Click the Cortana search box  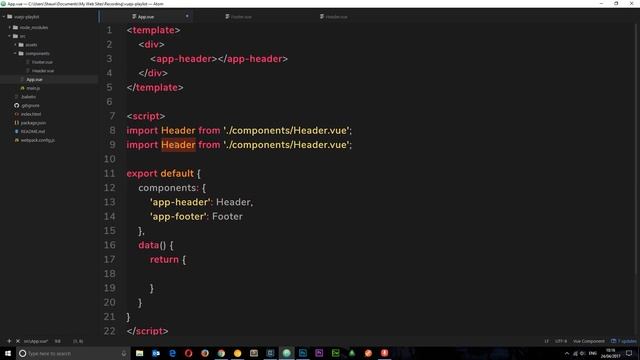[73, 353]
